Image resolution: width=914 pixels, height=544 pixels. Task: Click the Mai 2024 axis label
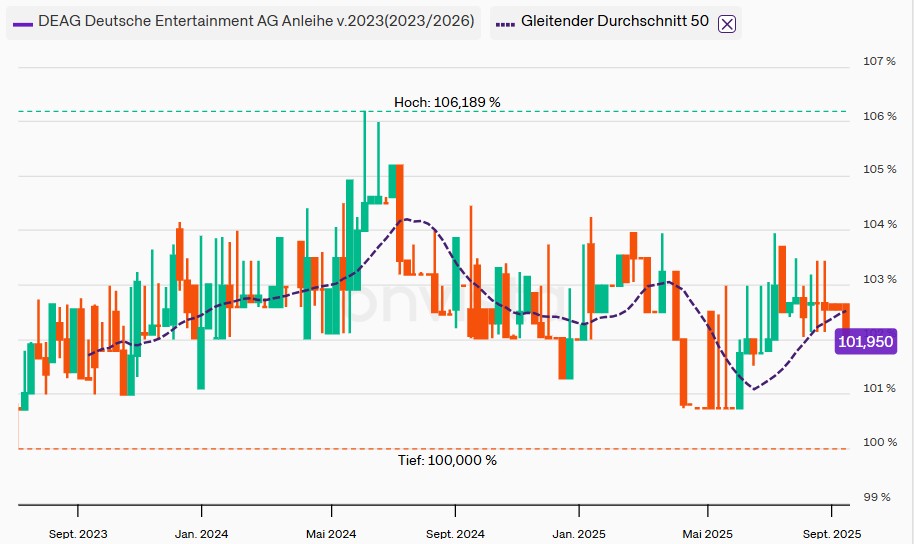tap(331, 534)
